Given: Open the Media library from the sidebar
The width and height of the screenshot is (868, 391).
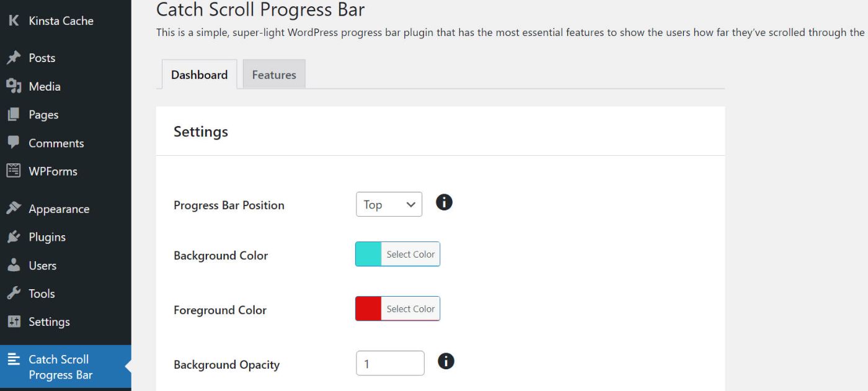Looking at the screenshot, I should (x=15, y=86).
